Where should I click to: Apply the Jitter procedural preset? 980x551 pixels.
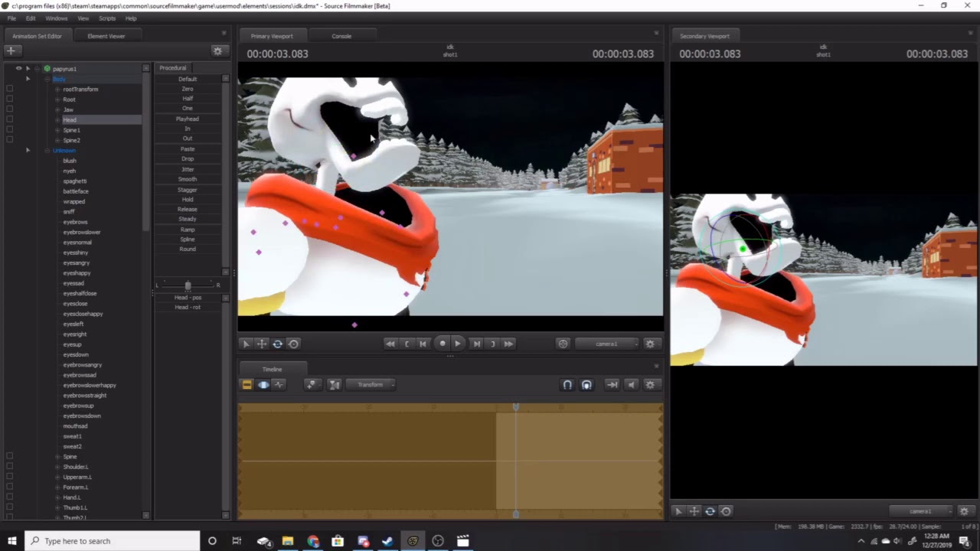pos(188,169)
